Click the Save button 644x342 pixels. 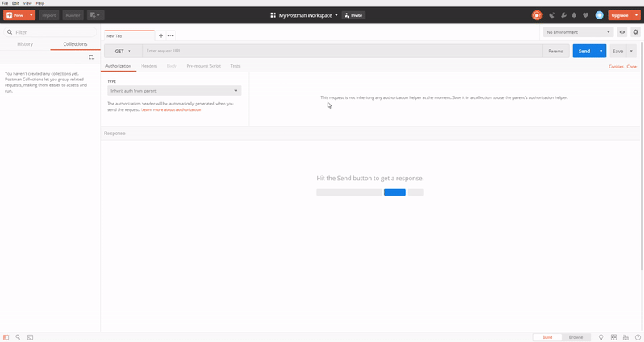(617, 51)
